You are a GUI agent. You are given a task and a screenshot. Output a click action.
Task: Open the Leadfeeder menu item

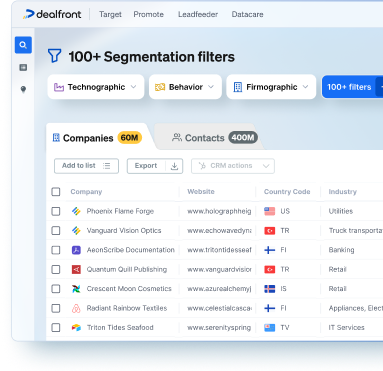[x=198, y=14]
